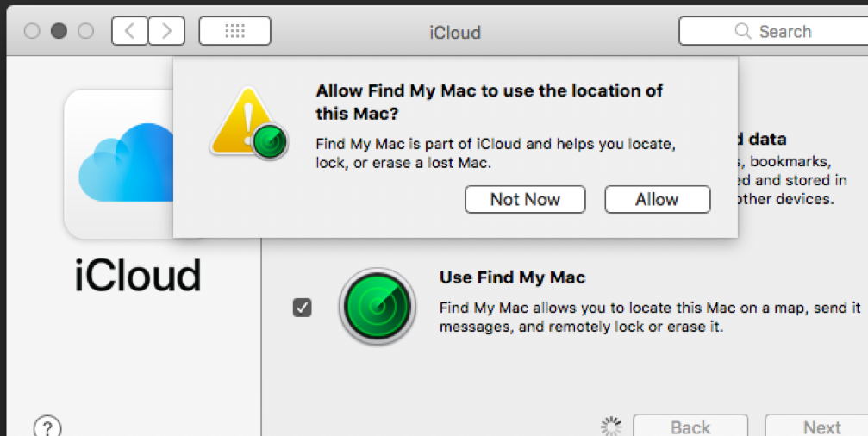868x436 pixels.
Task: Click the magnifying glass in the Search field
Action: [x=742, y=32]
